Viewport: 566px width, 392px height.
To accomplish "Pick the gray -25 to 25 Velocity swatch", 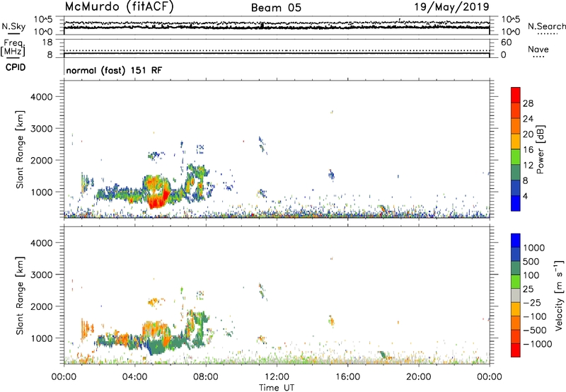I will pos(516,295).
